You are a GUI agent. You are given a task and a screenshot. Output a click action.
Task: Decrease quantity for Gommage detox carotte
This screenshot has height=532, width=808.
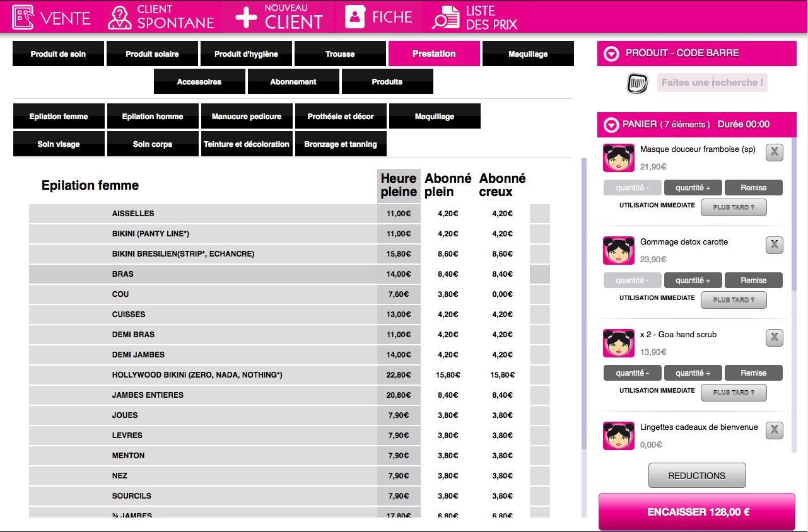pyautogui.click(x=633, y=280)
